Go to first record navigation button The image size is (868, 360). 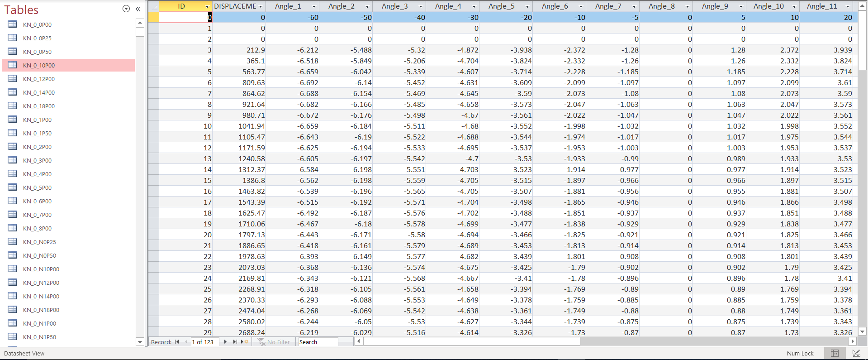tap(177, 342)
